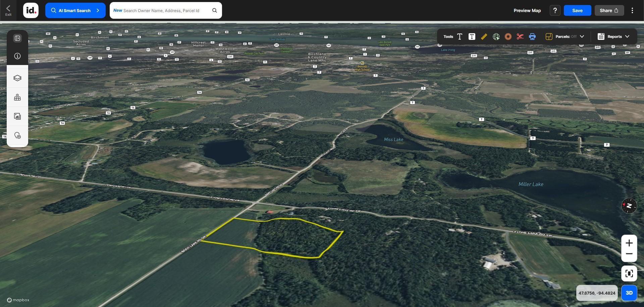Open the three-dot more options menu
Viewport: 644px width, 307px height.
point(632,10)
